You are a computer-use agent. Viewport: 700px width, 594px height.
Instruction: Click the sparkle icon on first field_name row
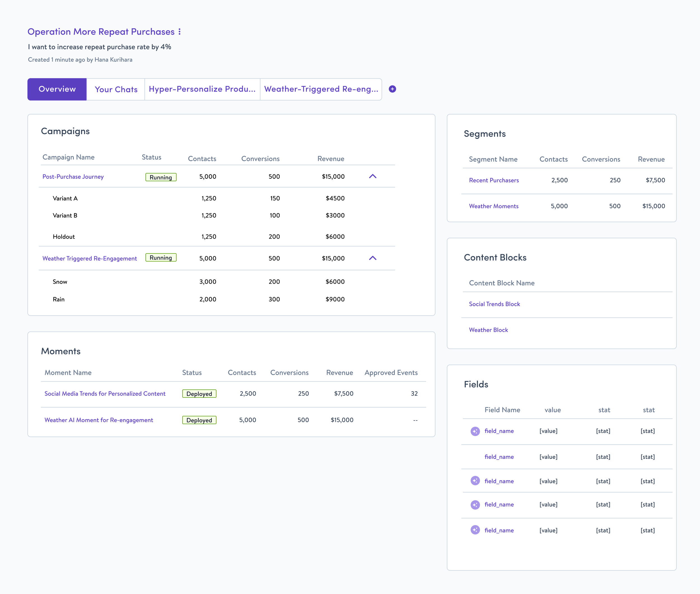coord(475,431)
